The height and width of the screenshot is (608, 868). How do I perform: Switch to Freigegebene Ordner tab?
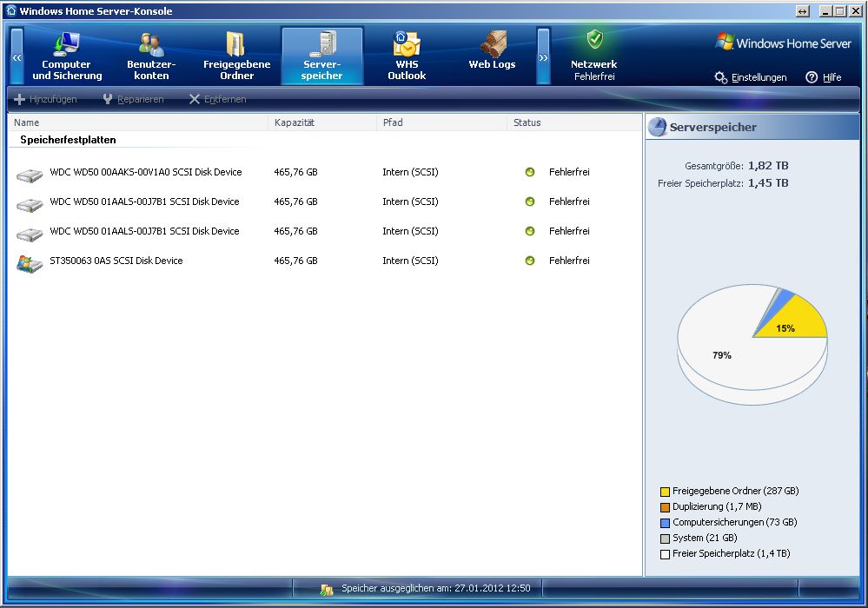tap(237, 56)
